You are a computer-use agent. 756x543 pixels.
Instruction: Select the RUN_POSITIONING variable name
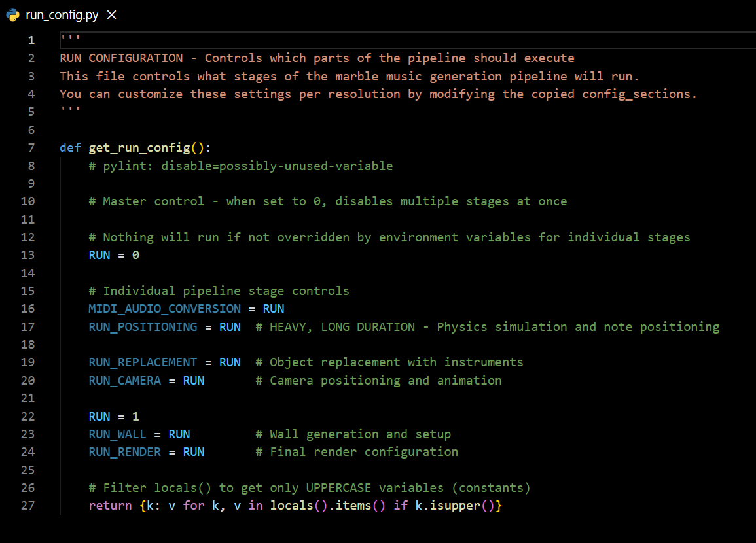point(143,326)
